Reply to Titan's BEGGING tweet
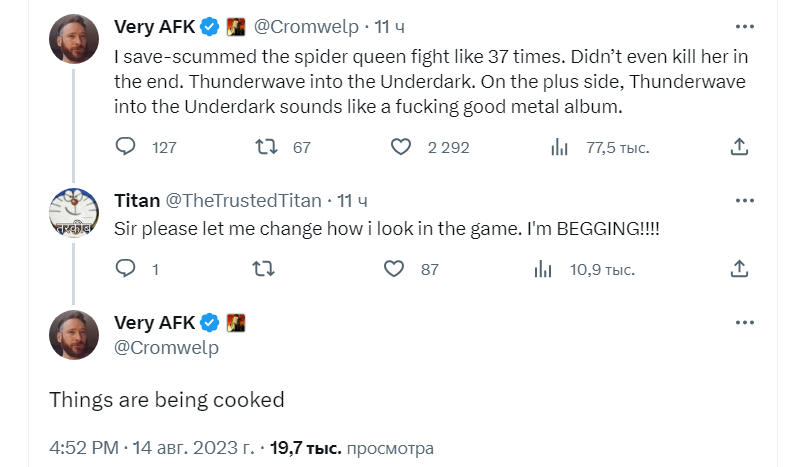This screenshot has height=467, width=805. 125,268
